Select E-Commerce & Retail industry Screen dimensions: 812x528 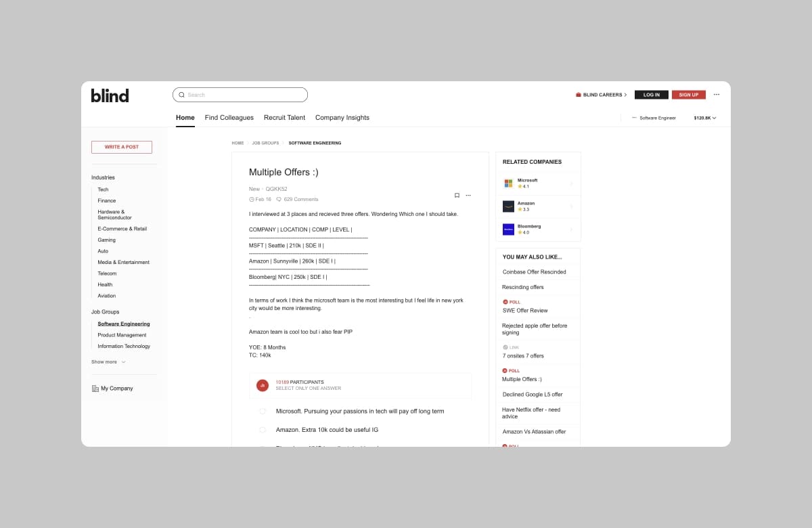tap(122, 229)
